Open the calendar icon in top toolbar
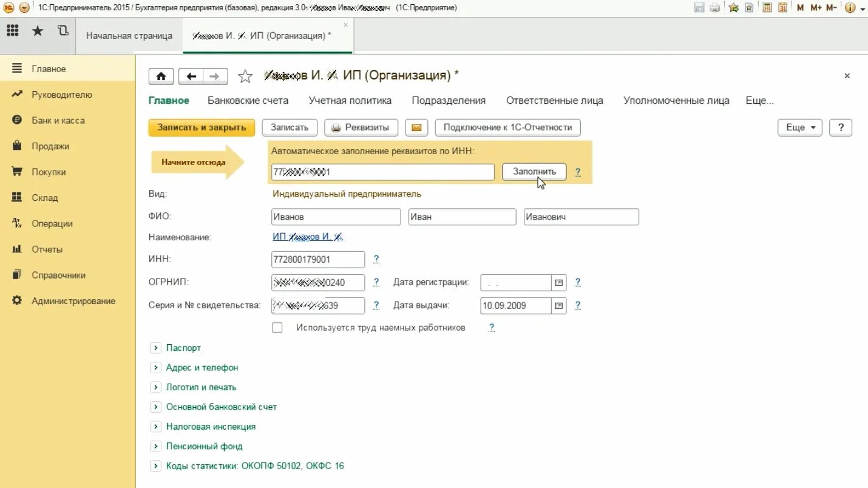The image size is (868, 488). (783, 8)
